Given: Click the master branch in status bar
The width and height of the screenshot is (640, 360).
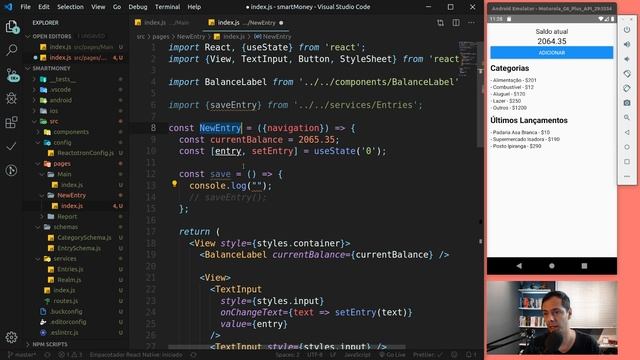Looking at the screenshot, I should (22, 355).
